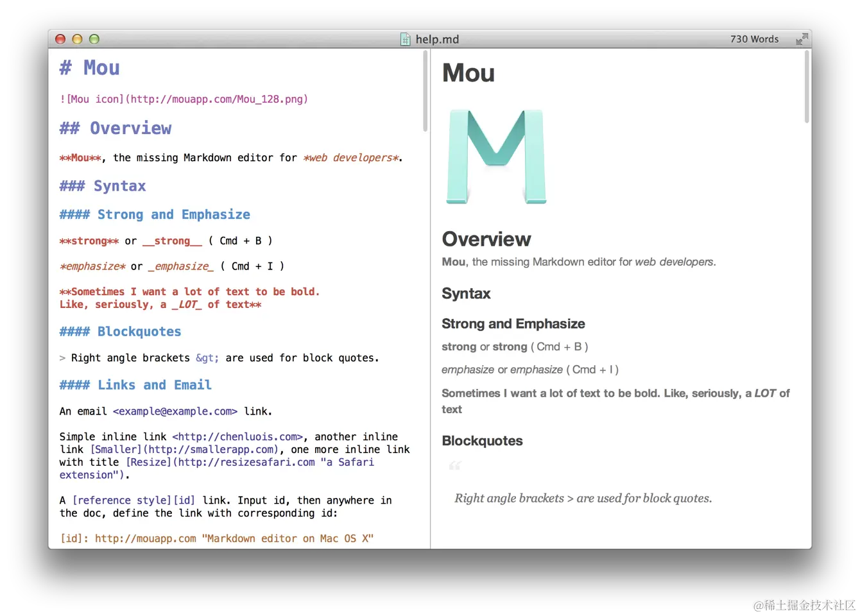Click 'Sometimes I want a lot' editor text
Image resolution: width=860 pixels, height=616 pixels.
[x=189, y=298]
